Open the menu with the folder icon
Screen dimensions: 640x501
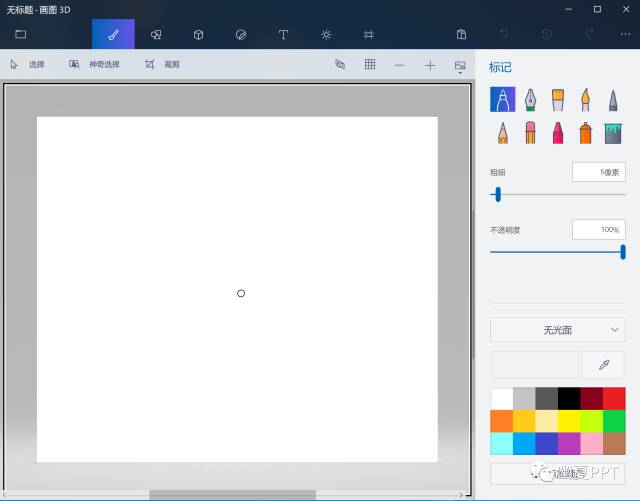pyautogui.click(x=21, y=34)
